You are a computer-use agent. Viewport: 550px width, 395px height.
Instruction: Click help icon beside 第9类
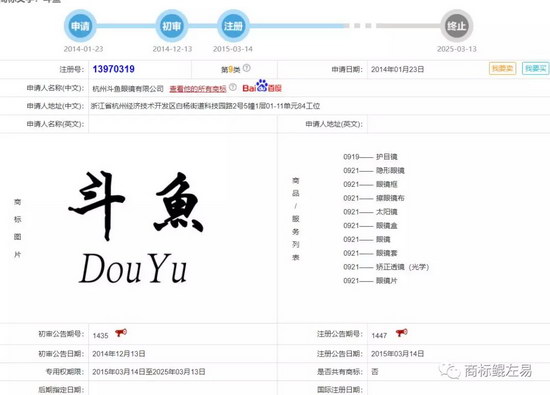pyautogui.click(x=247, y=68)
